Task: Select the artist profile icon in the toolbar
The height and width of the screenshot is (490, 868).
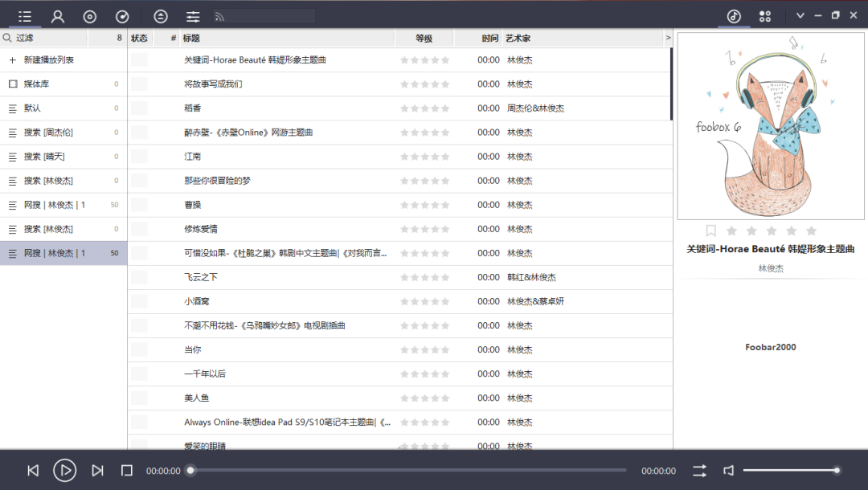Action: (x=56, y=15)
